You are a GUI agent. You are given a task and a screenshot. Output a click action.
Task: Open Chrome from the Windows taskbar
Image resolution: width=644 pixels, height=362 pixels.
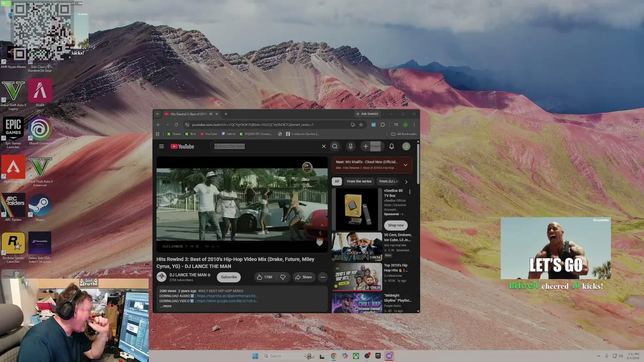coord(334,356)
